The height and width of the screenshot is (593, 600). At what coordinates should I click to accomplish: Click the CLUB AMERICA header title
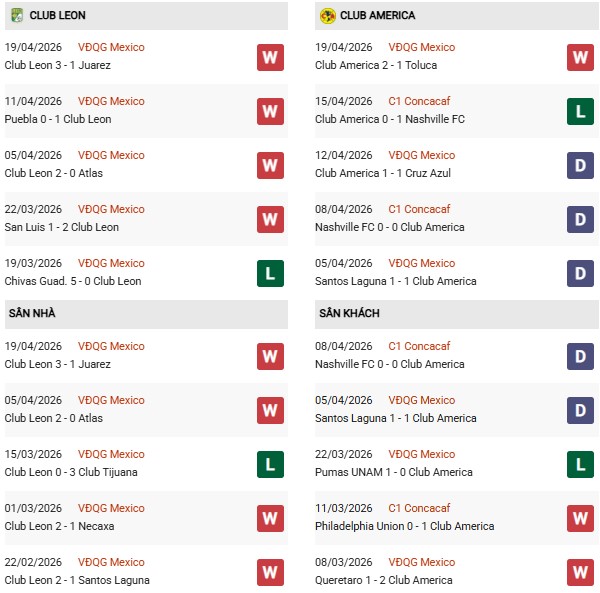click(378, 16)
